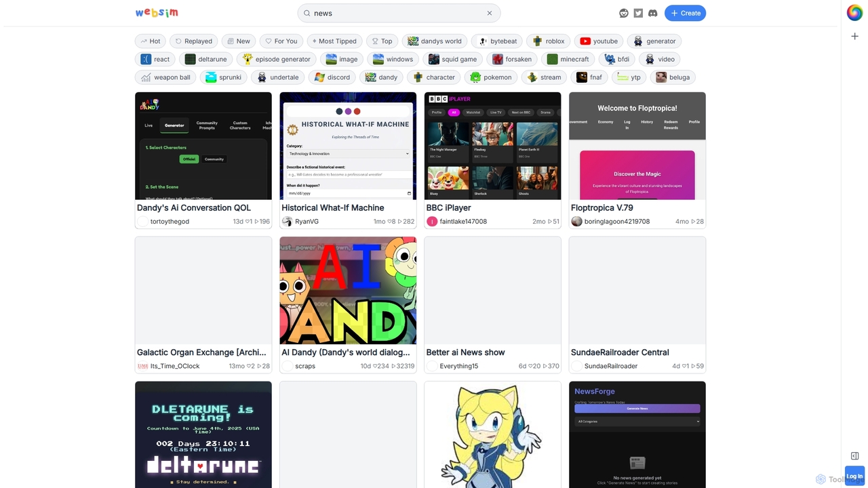The width and height of the screenshot is (868, 488).
Task: Choose the bfdi tag
Action: pos(617,59)
